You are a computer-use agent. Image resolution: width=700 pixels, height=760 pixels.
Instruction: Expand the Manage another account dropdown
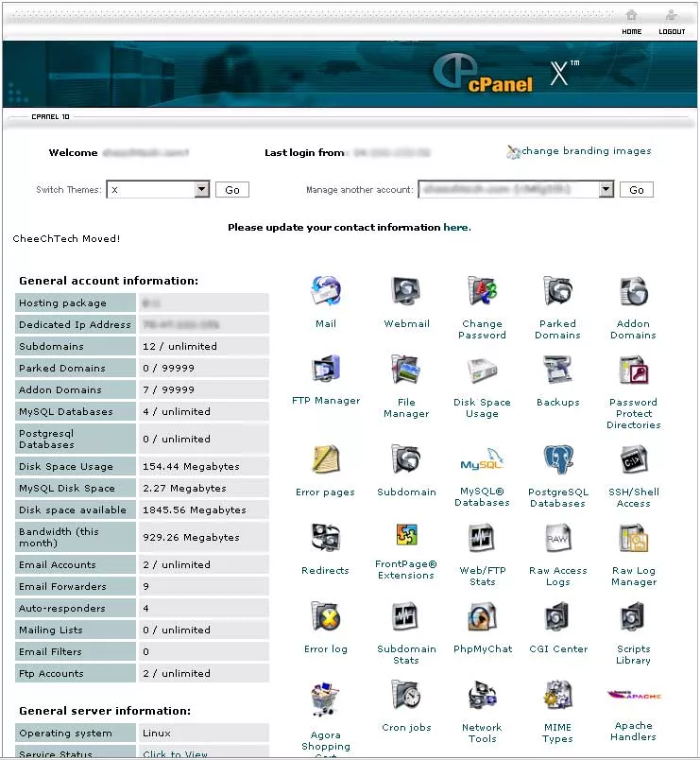[x=606, y=190]
